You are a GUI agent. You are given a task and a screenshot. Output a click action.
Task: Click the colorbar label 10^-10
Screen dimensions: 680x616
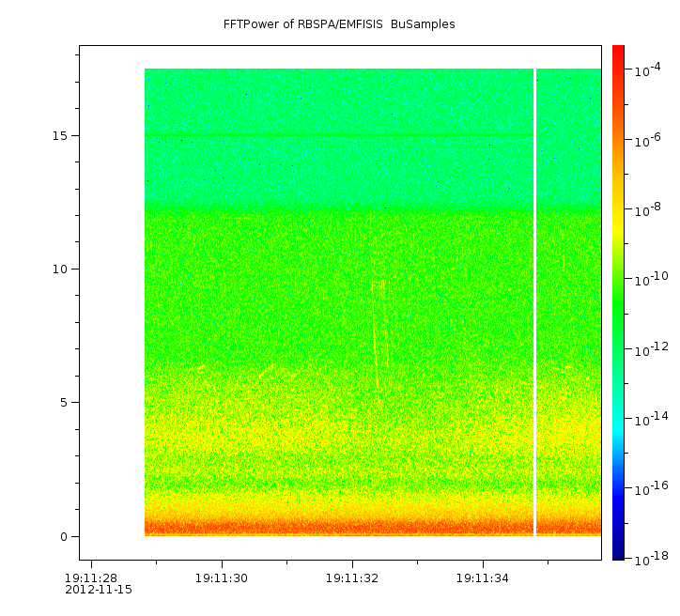651,280
